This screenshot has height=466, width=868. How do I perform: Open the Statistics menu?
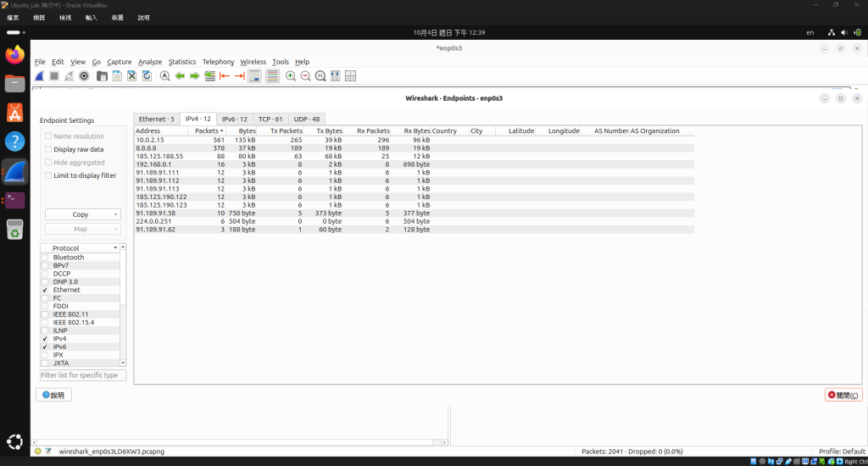pos(182,62)
